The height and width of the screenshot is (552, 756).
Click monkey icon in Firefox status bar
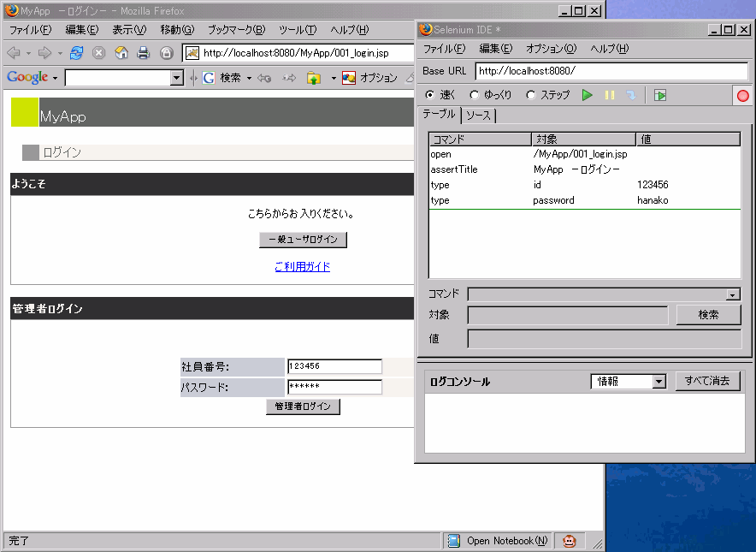(569, 542)
